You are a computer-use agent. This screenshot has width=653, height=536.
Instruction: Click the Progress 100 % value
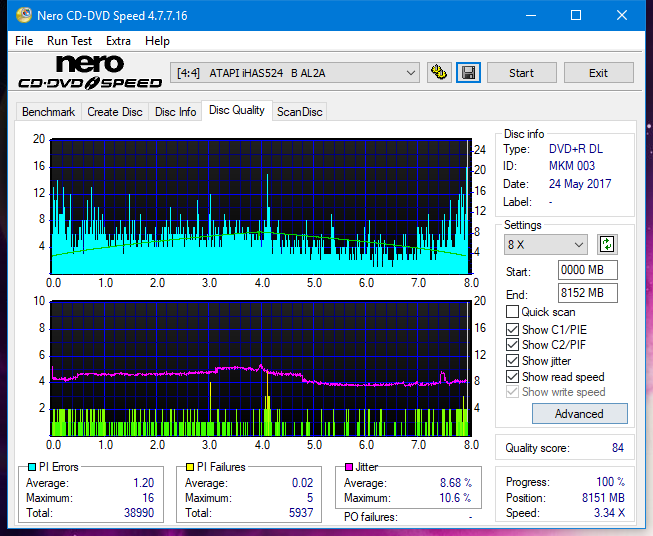[611, 482]
